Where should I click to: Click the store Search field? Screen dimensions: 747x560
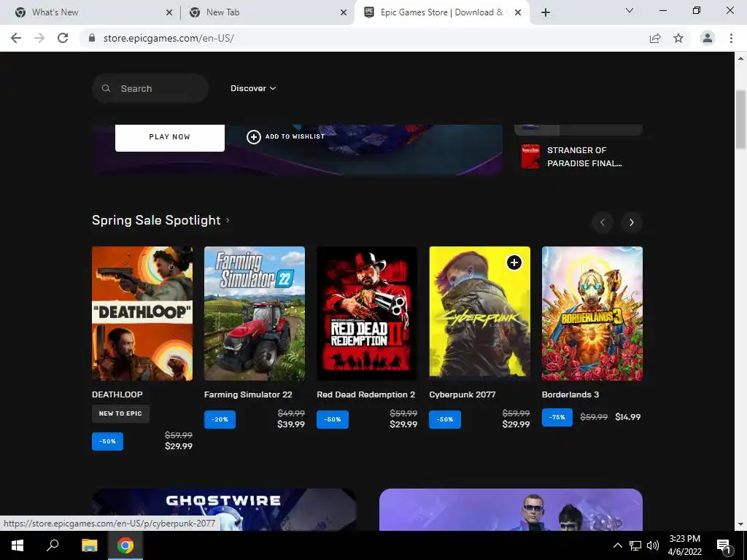pos(150,88)
